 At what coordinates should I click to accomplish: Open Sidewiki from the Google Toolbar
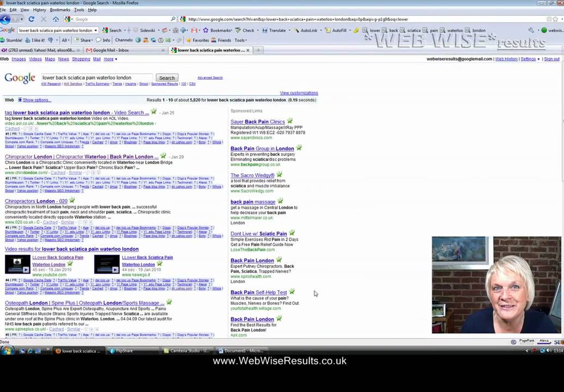[144, 30]
